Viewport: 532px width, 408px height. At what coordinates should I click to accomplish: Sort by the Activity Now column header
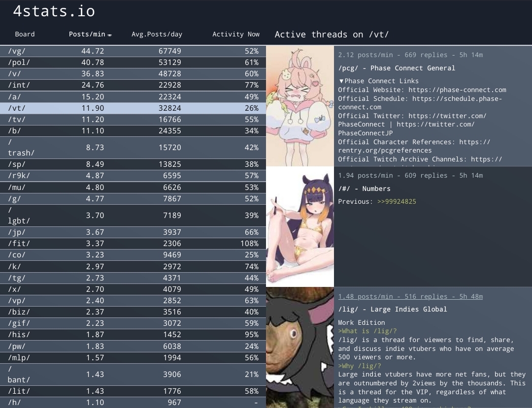(235, 34)
